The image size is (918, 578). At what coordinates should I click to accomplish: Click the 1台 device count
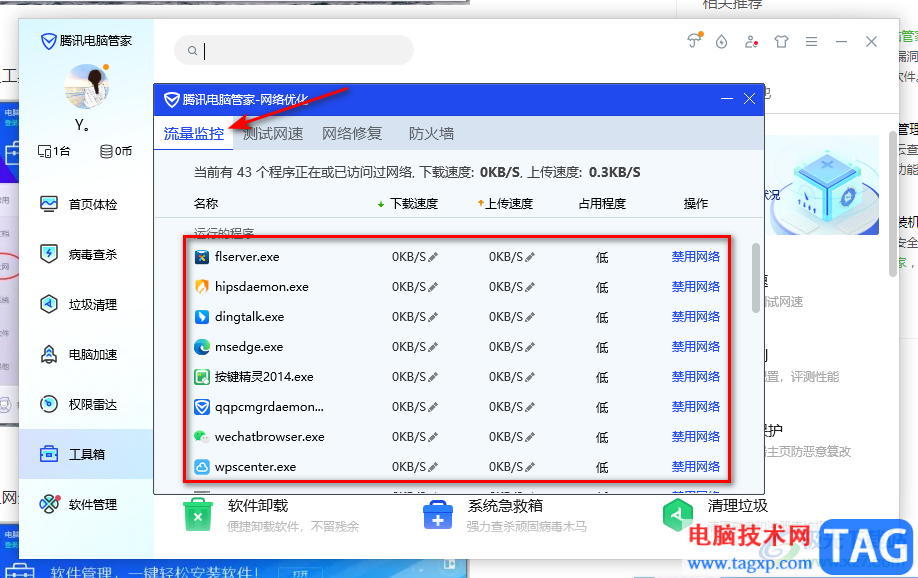[54, 151]
